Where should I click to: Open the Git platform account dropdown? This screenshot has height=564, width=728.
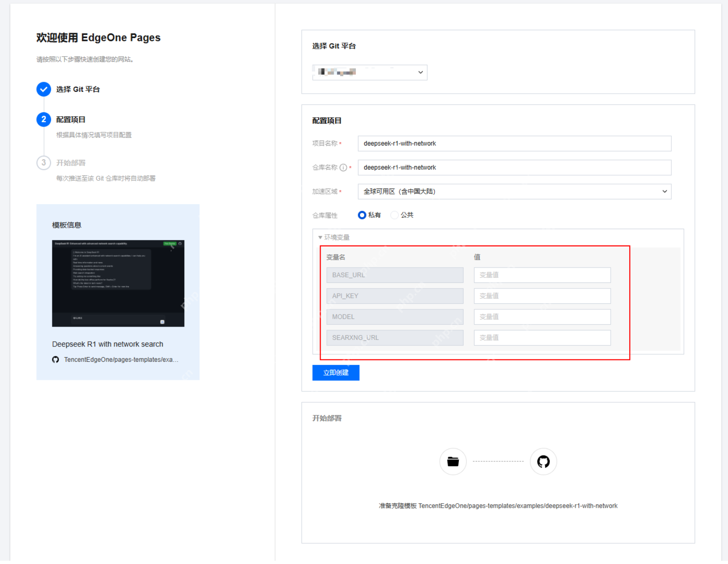click(370, 72)
